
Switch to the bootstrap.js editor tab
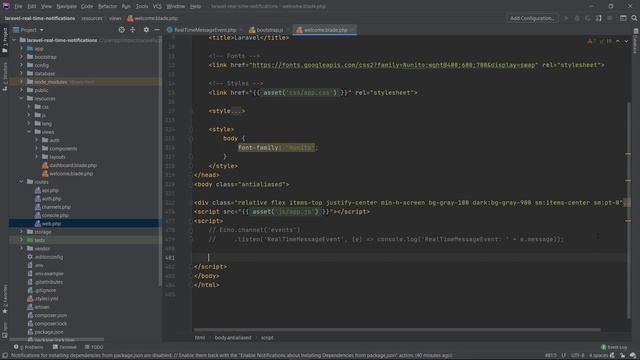[x=269, y=30]
